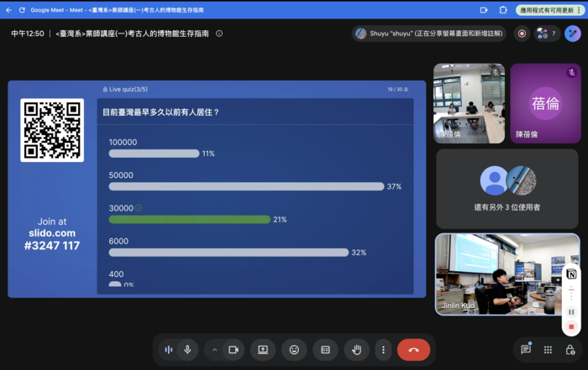Open the browser extensions puzzle icon
This screenshot has width=588, height=370.
503,10
